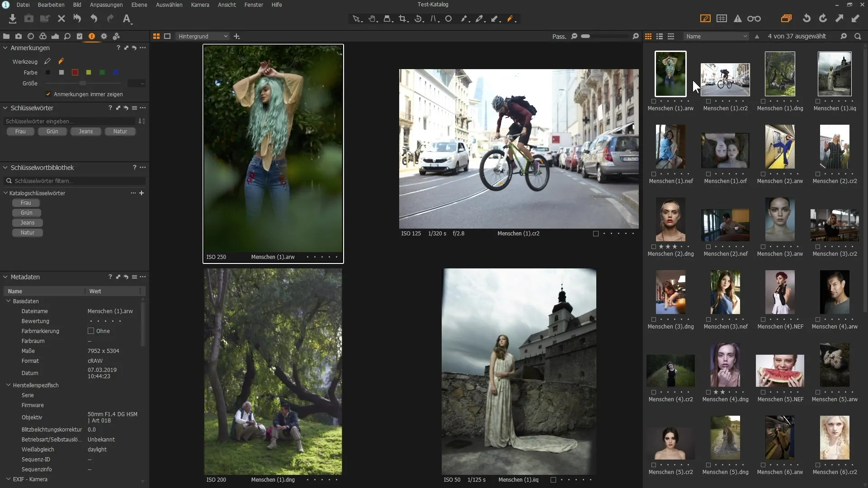The height and width of the screenshot is (488, 868).
Task: Collapse the Schlüsselwörter panel
Action: [x=5, y=108]
